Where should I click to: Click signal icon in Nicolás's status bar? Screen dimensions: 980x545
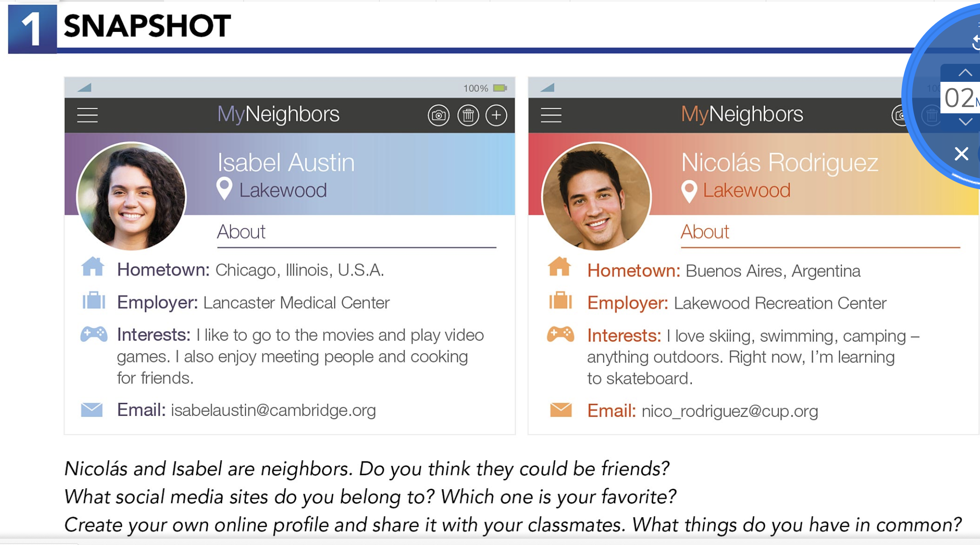[x=547, y=87]
